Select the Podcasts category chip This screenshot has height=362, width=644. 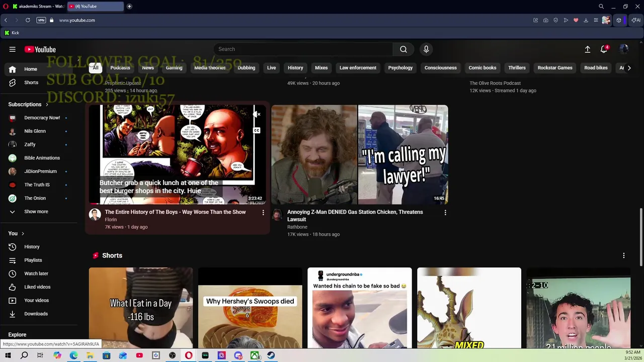[120, 68]
